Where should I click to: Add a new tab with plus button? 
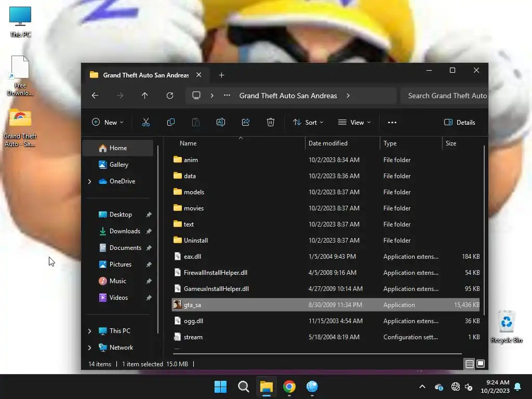pos(221,75)
